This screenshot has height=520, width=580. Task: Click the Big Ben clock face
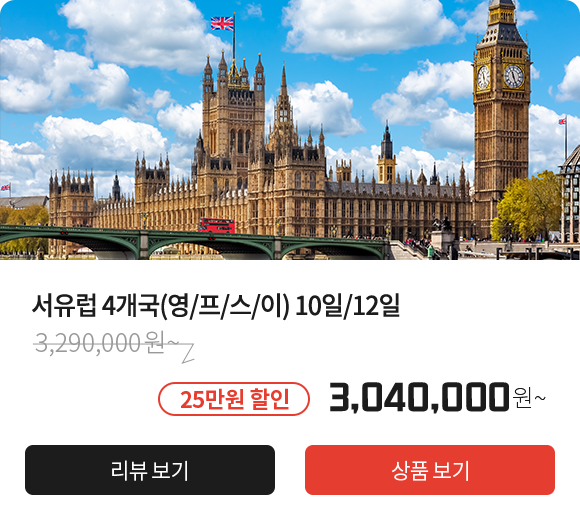(x=514, y=77)
